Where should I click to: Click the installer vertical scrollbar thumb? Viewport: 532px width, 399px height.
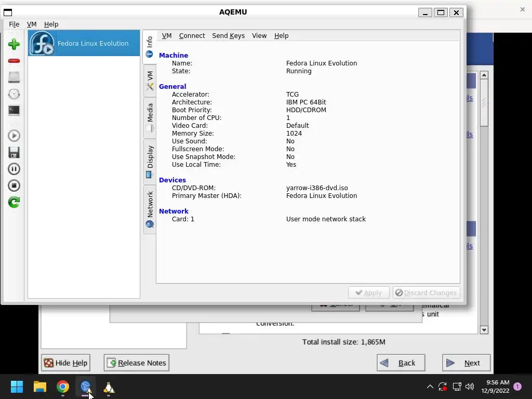coord(484,103)
